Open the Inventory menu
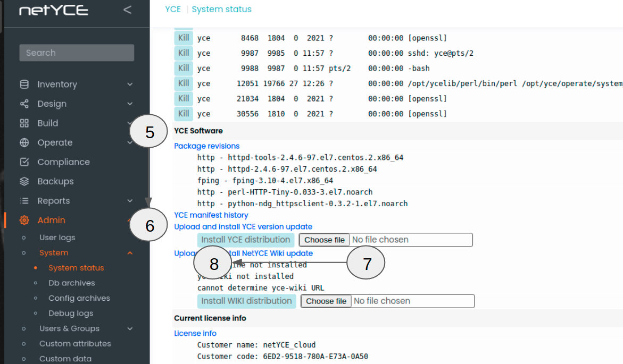Image resolution: width=623 pixels, height=364 pixels. pyautogui.click(x=57, y=84)
